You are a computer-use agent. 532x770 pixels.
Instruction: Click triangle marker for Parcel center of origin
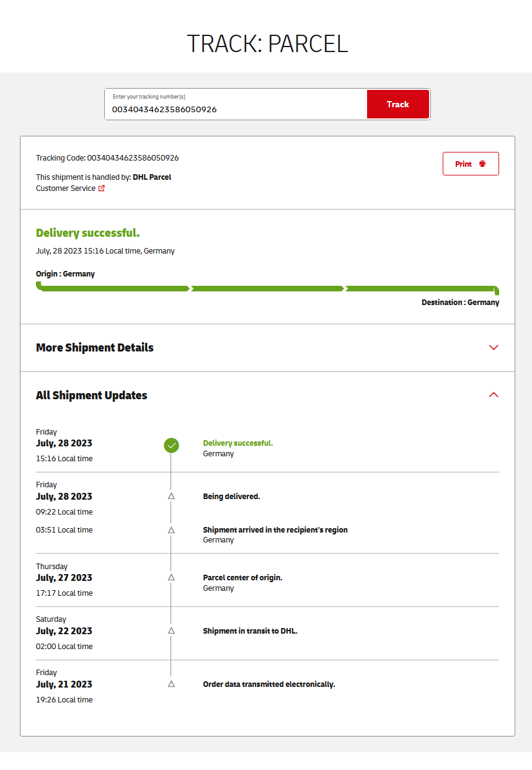point(171,577)
